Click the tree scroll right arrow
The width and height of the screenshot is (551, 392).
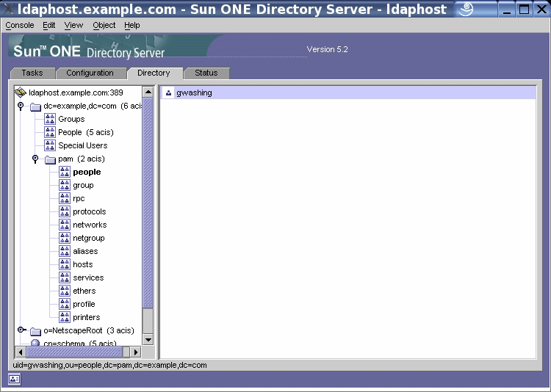(x=135, y=352)
